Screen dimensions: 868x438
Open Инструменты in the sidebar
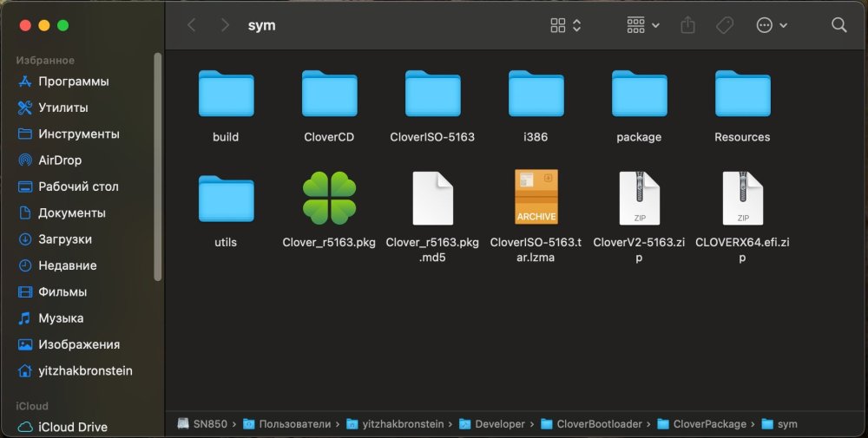pyautogui.click(x=80, y=134)
